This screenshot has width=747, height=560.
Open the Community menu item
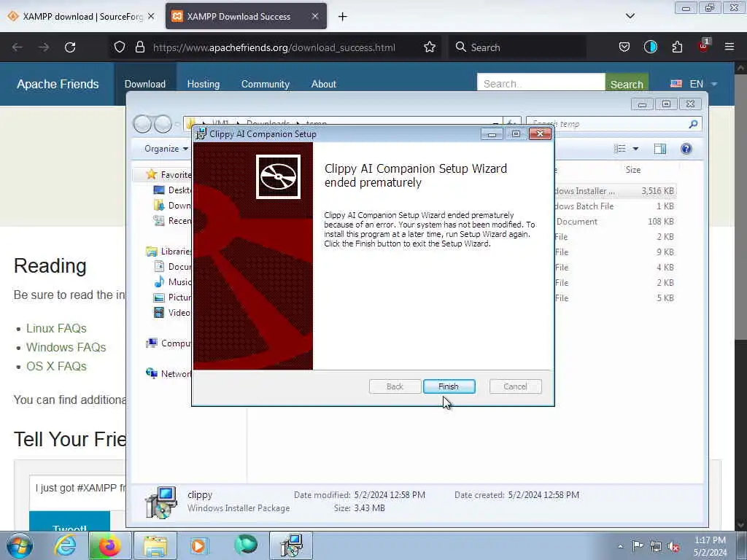tap(266, 84)
